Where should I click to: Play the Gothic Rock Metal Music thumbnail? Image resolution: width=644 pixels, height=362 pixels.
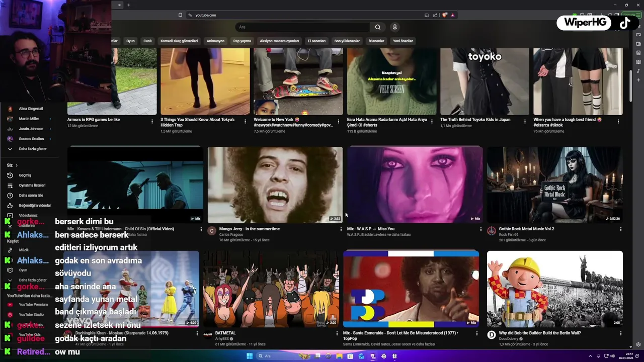(x=554, y=185)
